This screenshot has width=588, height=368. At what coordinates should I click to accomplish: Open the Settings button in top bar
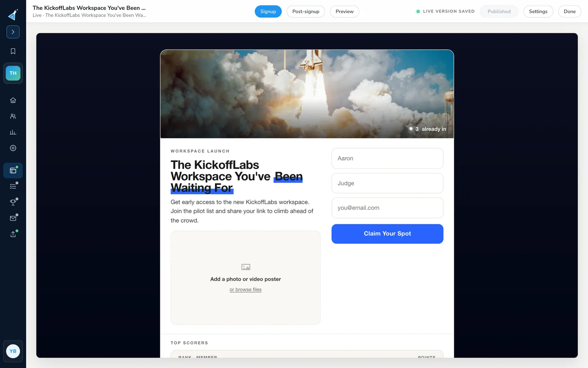[x=538, y=11]
